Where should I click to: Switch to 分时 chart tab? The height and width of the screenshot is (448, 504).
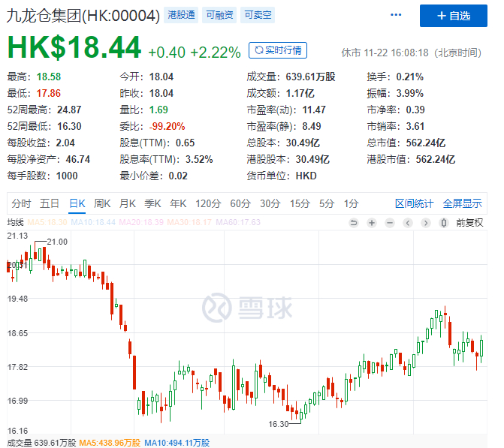pyautogui.click(x=21, y=203)
